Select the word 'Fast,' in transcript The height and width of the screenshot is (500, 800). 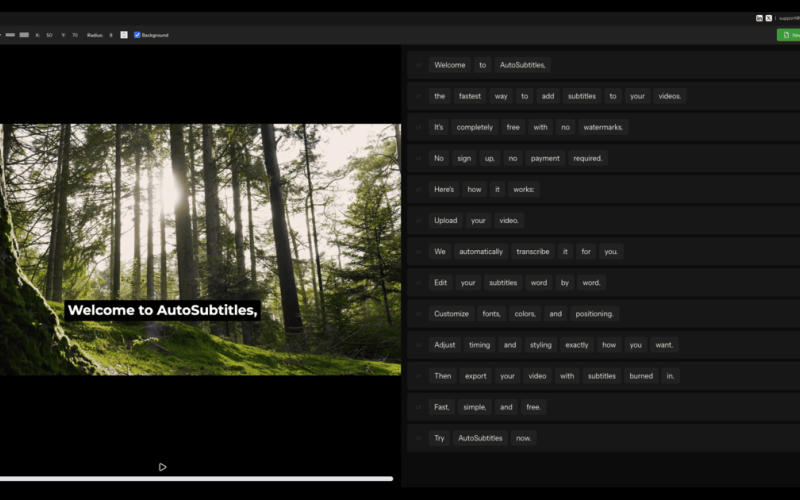[442, 407]
